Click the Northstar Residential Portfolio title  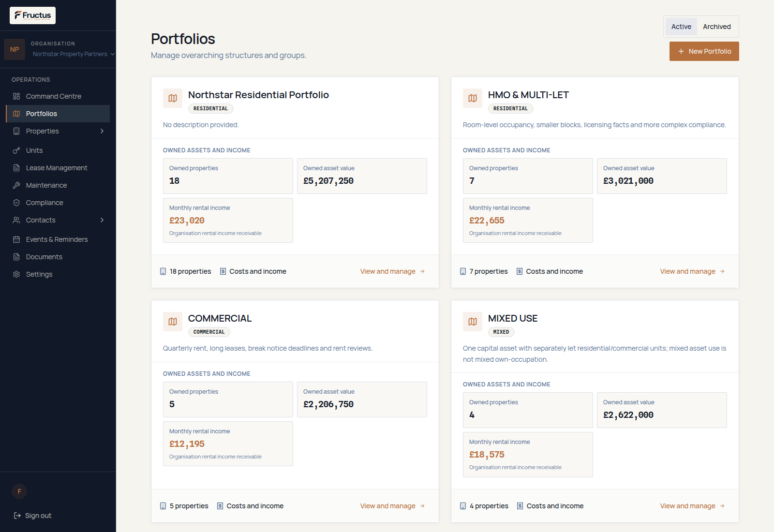click(258, 95)
